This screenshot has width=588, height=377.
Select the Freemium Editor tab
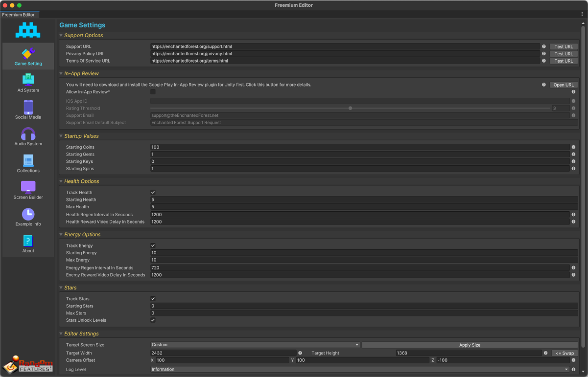19,15
